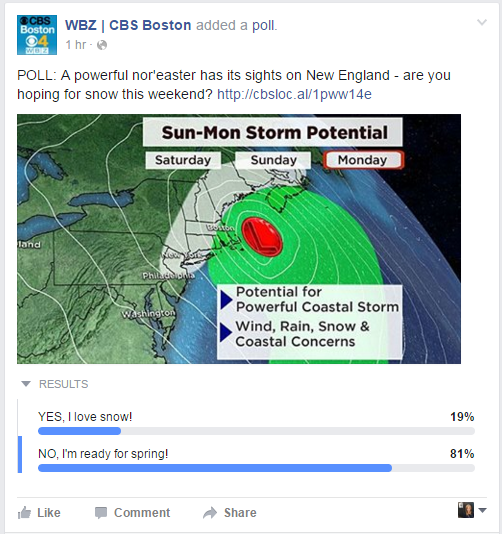Click the public globe privacy icon

(102, 45)
